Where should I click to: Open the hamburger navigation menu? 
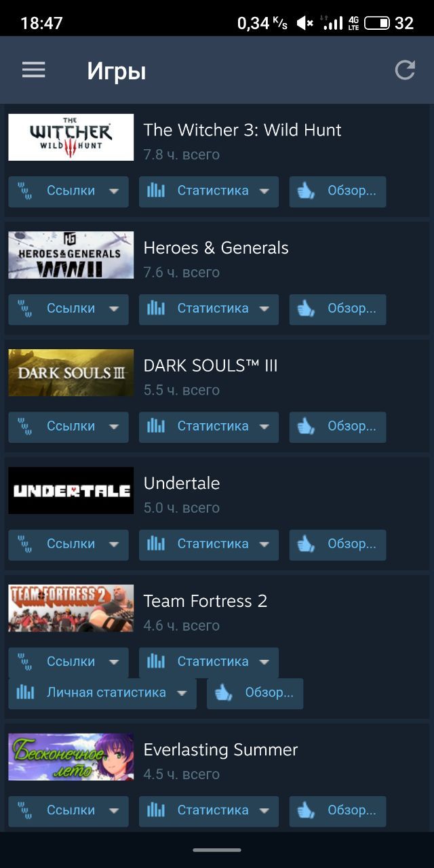(33, 71)
